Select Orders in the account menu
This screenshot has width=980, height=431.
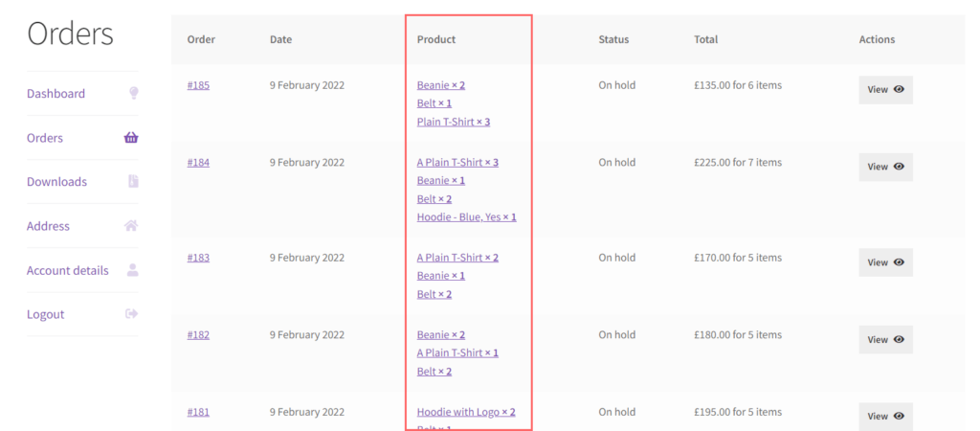click(45, 138)
